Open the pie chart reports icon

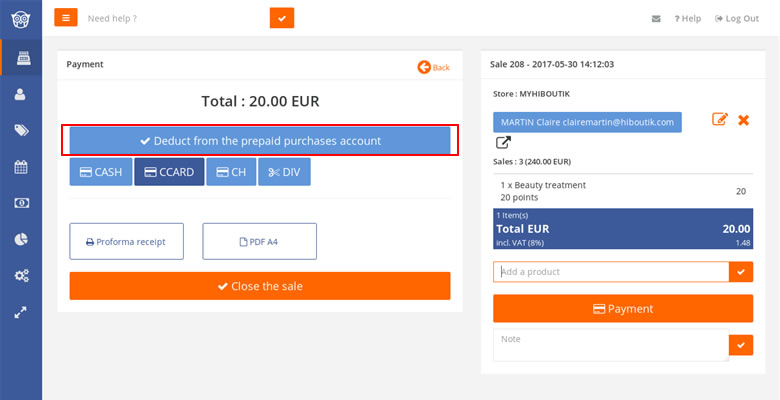tap(21, 239)
